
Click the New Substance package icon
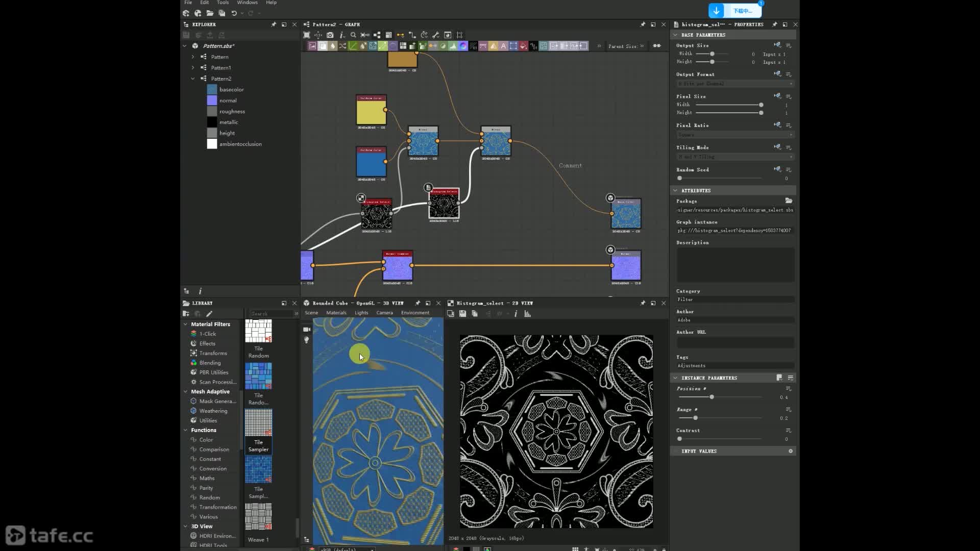pos(186,13)
